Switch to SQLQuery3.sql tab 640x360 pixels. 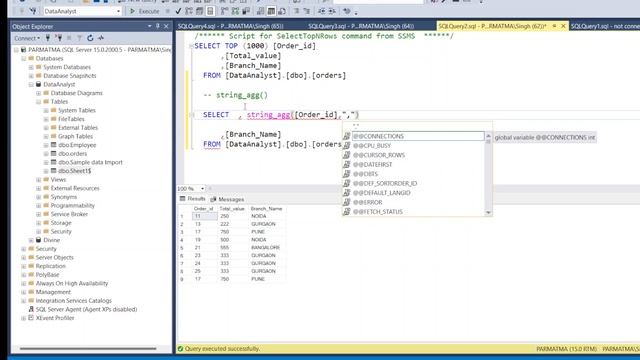tap(361, 26)
